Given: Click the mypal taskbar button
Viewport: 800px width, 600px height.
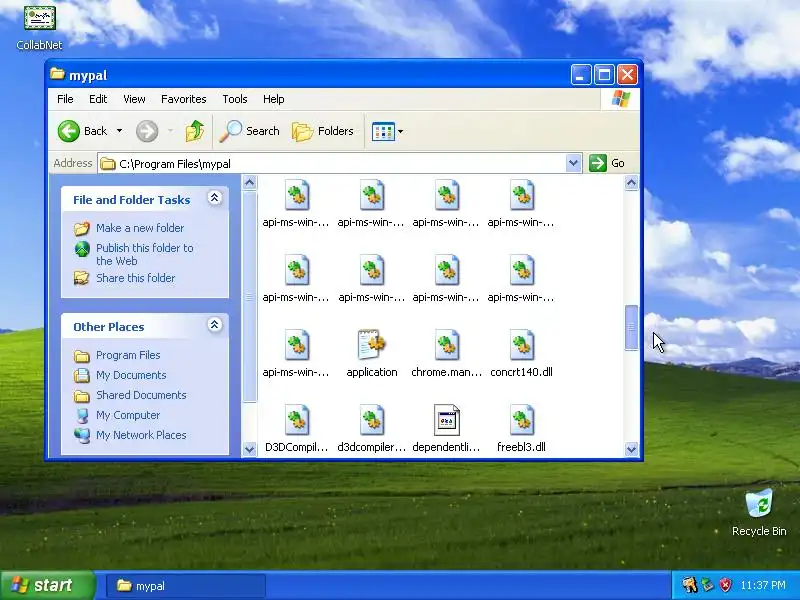Looking at the screenshot, I should [x=186, y=586].
